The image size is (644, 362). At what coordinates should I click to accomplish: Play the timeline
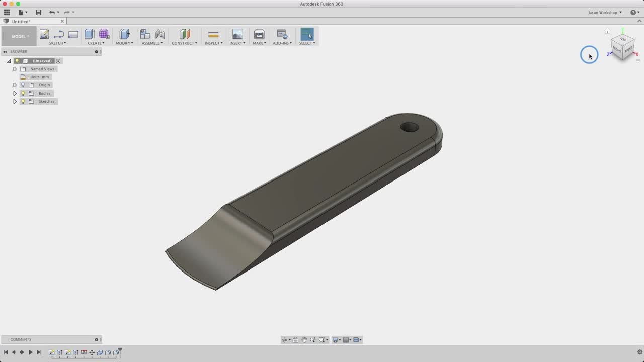pyautogui.click(x=30, y=352)
